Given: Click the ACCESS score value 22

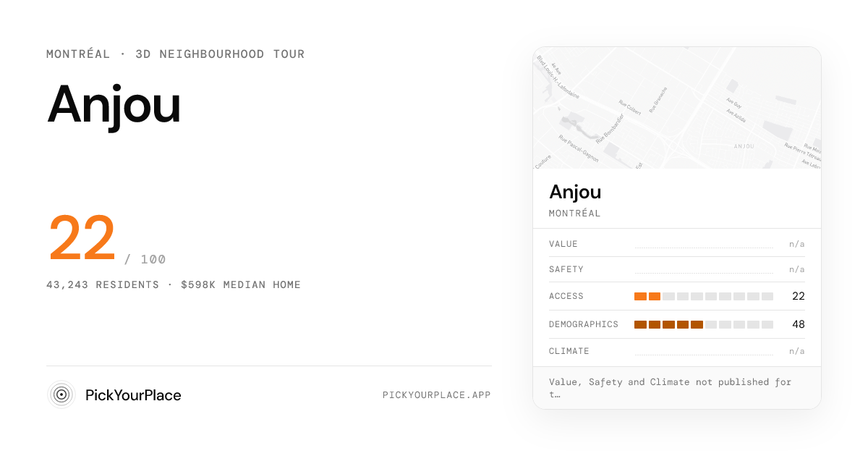Looking at the screenshot, I should pos(799,296).
